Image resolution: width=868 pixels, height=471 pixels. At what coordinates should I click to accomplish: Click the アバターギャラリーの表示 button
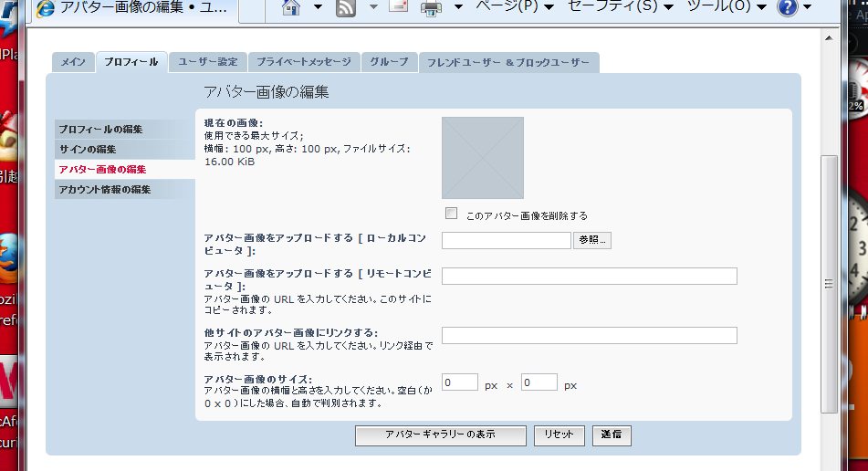pyautogui.click(x=440, y=435)
